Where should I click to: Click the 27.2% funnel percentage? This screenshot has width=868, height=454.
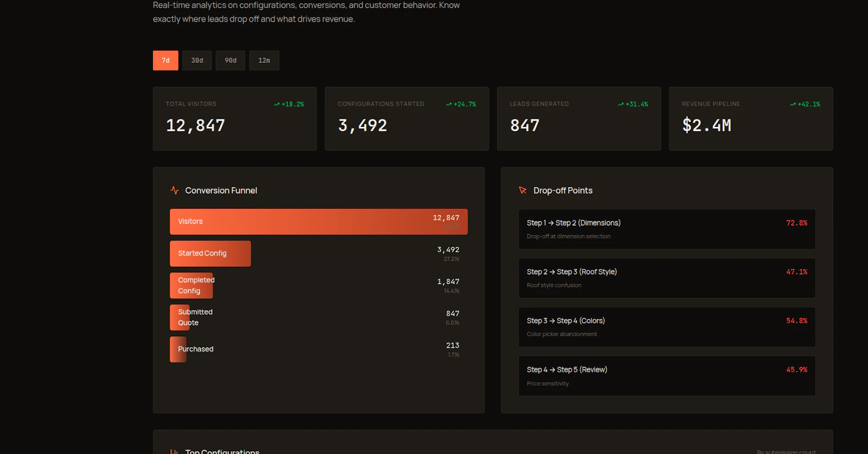[451, 259]
